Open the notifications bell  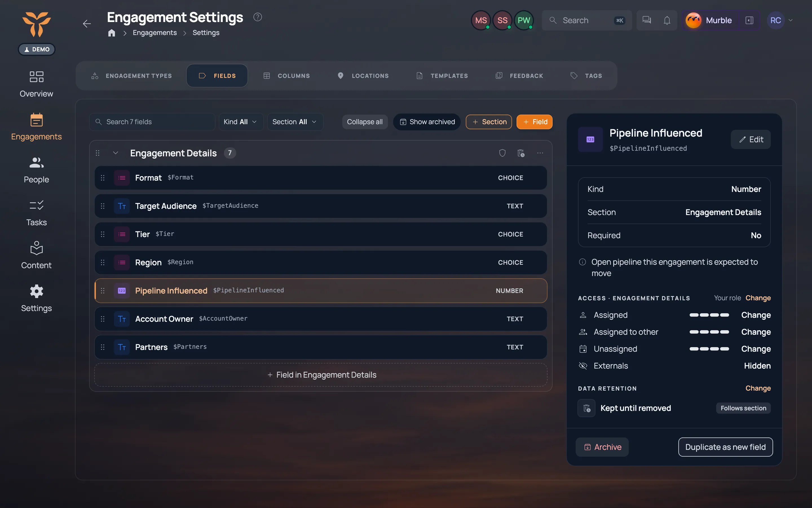tap(667, 20)
